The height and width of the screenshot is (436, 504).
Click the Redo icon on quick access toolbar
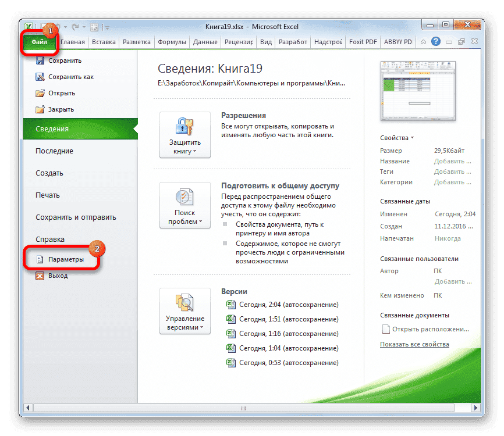(x=74, y=27)
